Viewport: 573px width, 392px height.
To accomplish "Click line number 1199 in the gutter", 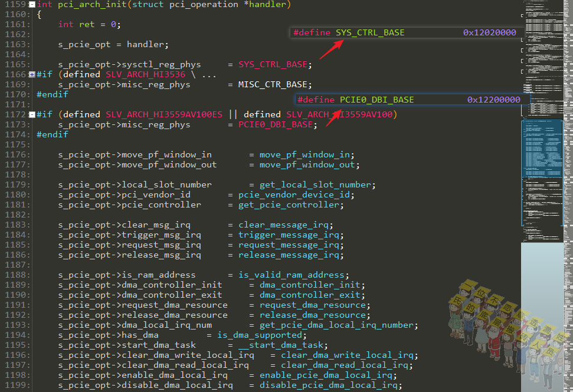I will tap(15, 386).
